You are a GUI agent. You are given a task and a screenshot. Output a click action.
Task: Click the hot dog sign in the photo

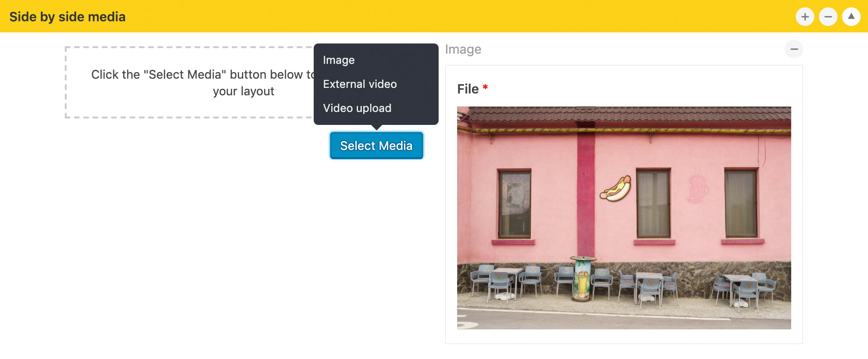pyautogui.click(x=616, y=189)
